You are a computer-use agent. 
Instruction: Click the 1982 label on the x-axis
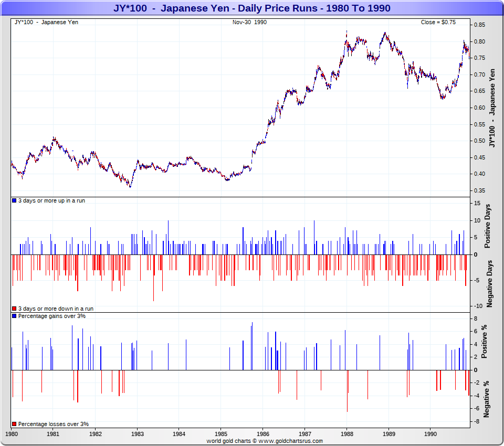pyautogui.click(x=95, y=434)
